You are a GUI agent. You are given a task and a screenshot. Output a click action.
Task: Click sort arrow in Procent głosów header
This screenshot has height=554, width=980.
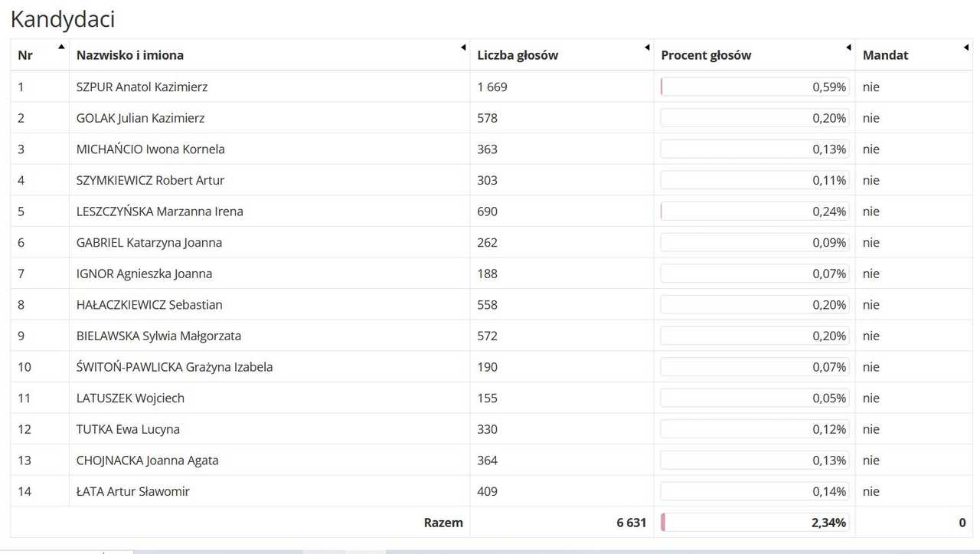848,48
